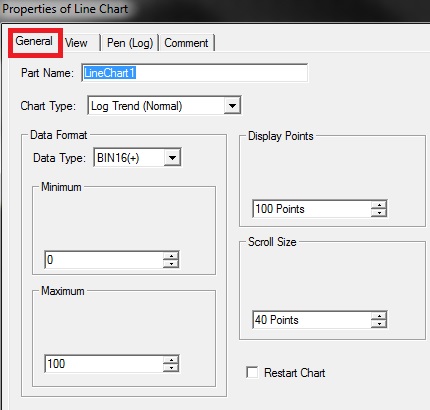The image size is (430, 410).
Task: Click the Part Name text field
Action: tap(195, 73)
